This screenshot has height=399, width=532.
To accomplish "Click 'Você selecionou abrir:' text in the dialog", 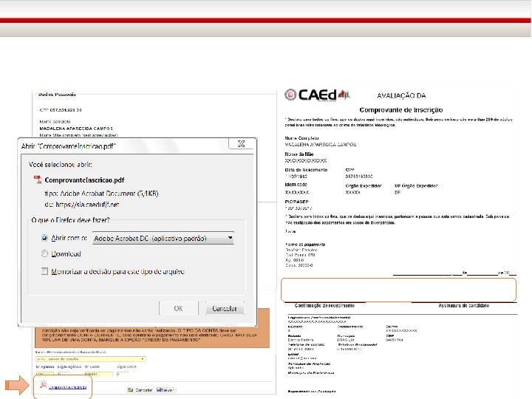I will click(x=61, y=165).
